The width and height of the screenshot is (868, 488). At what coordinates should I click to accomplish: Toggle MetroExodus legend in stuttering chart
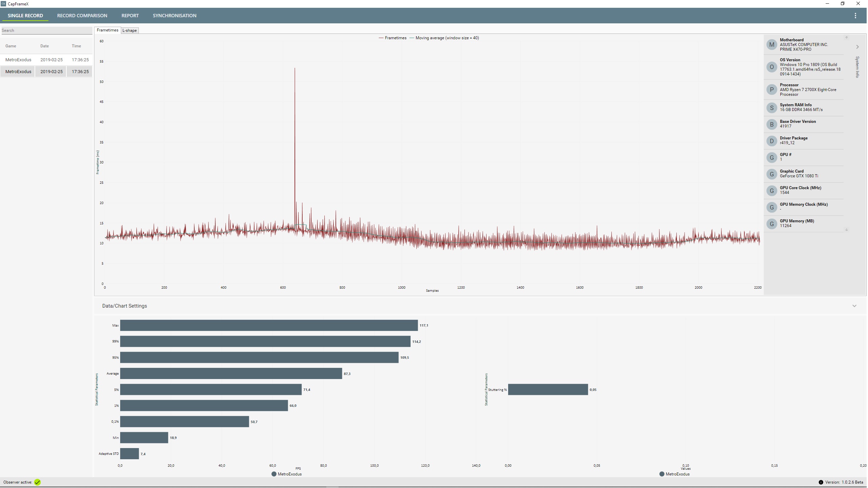point(675,474)
